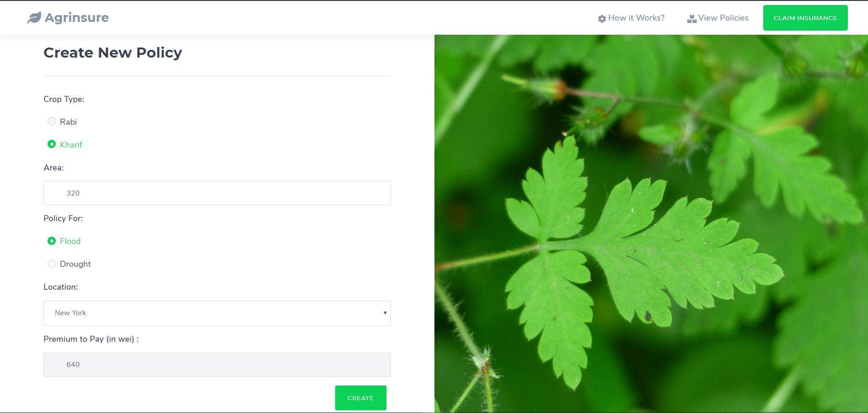The image size is (868, 413).
Task: Choose Flood policy radio option
Action: pyautogui.click(x=52, y=241)
